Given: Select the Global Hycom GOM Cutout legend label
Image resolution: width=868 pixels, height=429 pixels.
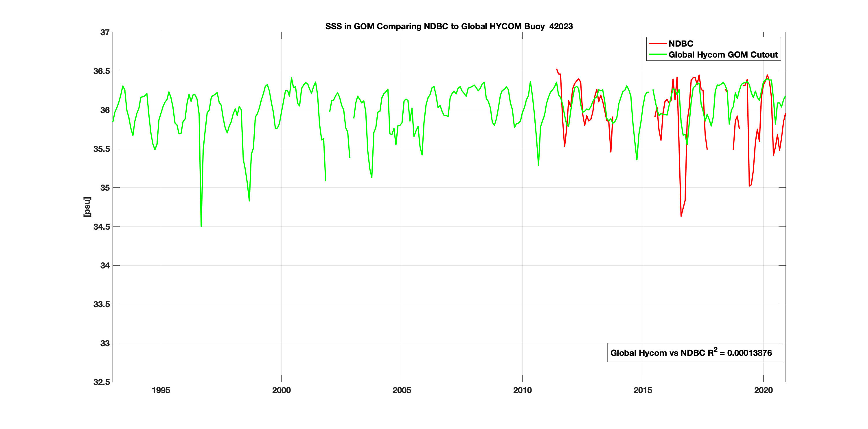Looking at the screenshot, I should point(723,55).
